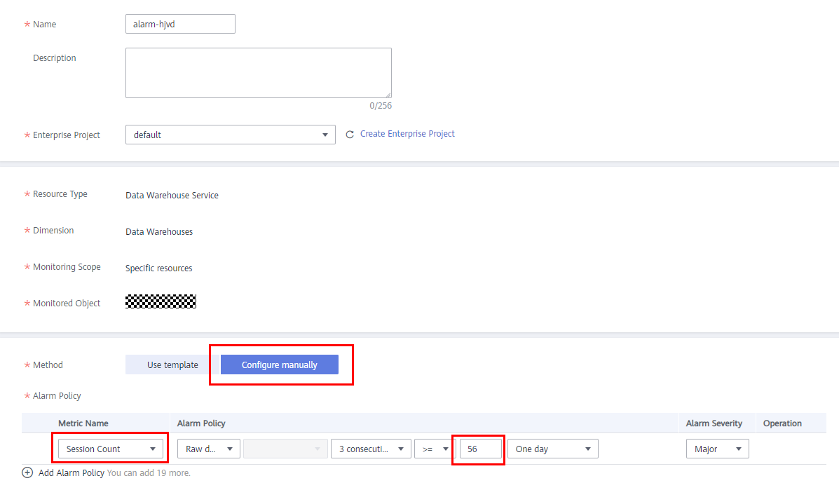839x504 pixels.
Task: Change the >= comparison operator dropdown
Action: (x=435, y=449)
